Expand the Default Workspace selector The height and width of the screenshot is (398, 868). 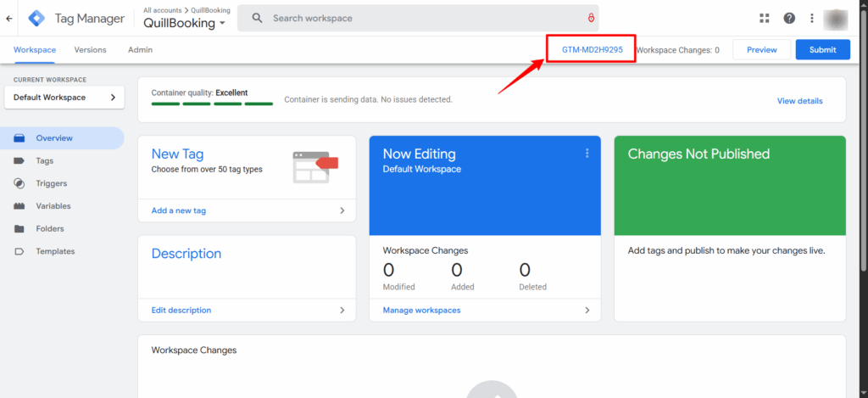pos(64,98)
